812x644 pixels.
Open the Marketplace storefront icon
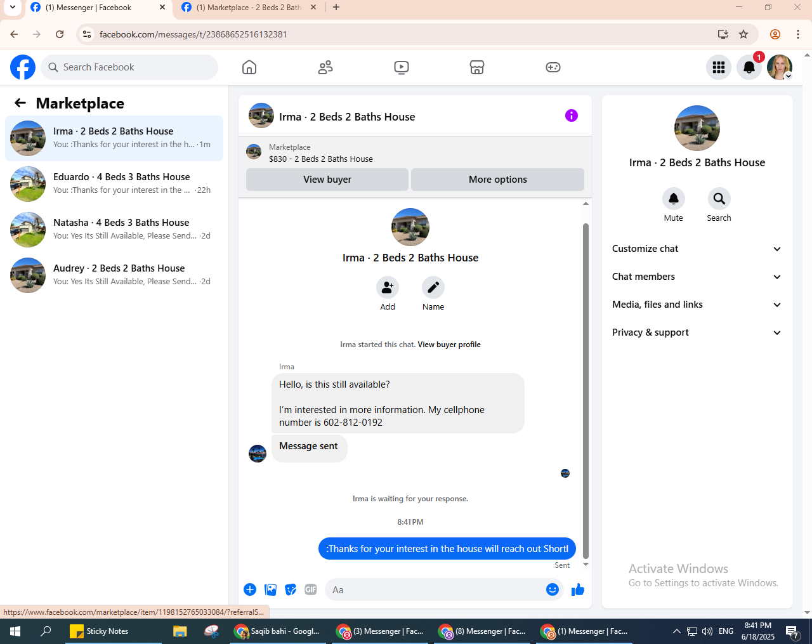pos(477,67)
